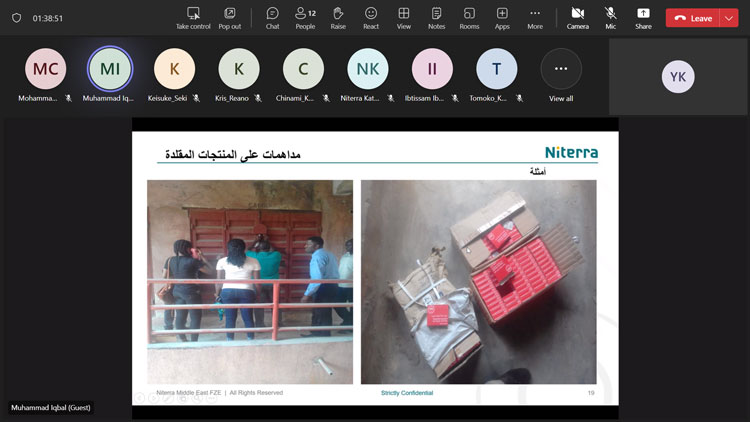Expand View all participants
750x422 pixels.
561,70
